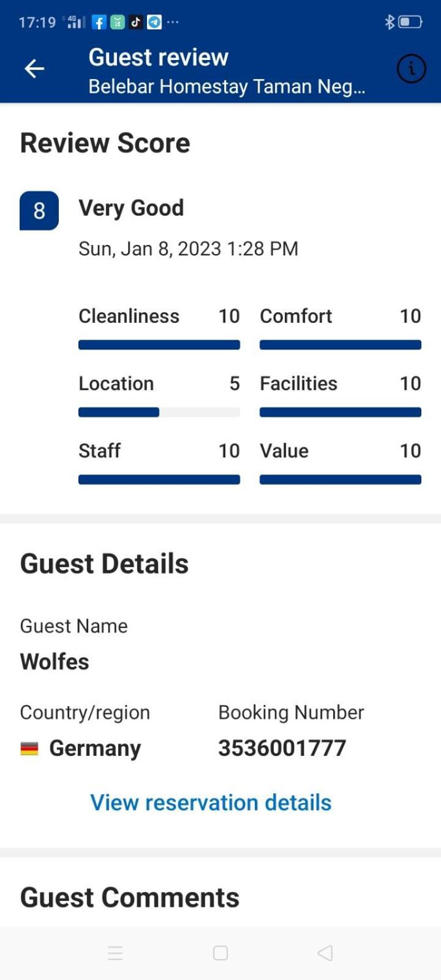Select the Location score bar
Image resolution: width=441 pixels, height=980 pixels.
coord(159,412)
